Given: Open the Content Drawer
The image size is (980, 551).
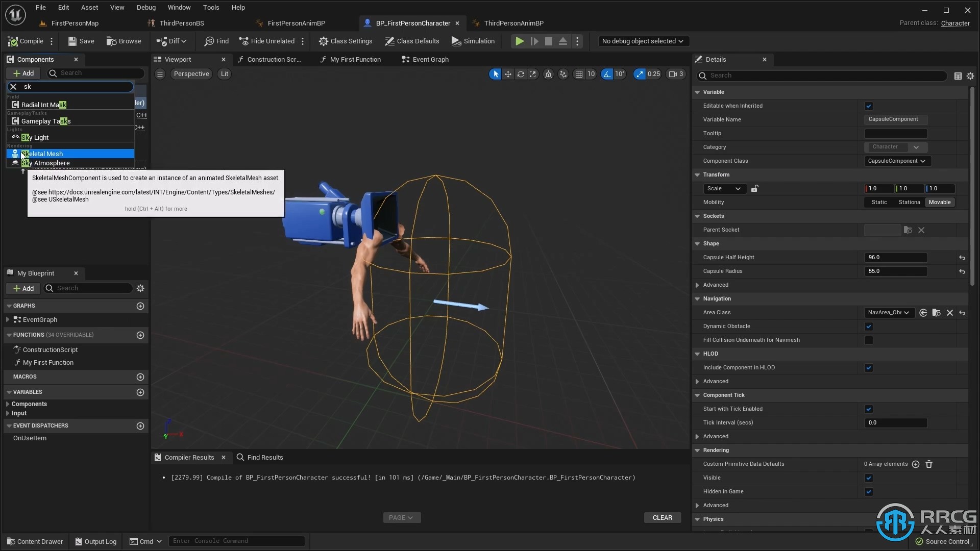Looking at the screenshot, I should [x=35, y=542].
